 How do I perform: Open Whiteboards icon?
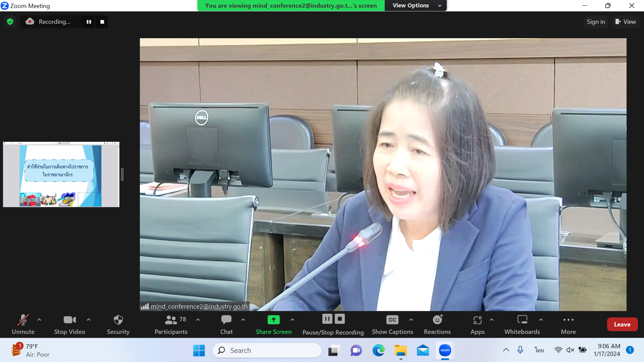pyautogui.click(x=522, y=320)
